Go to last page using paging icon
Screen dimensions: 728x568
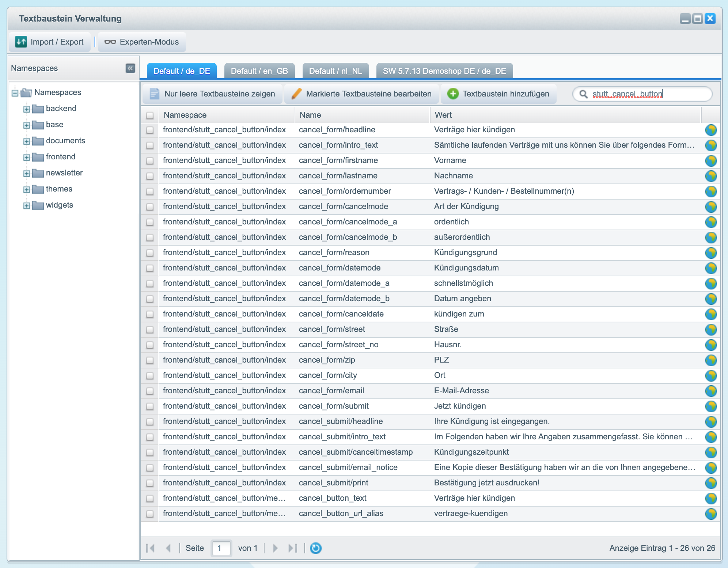point(293,548)
